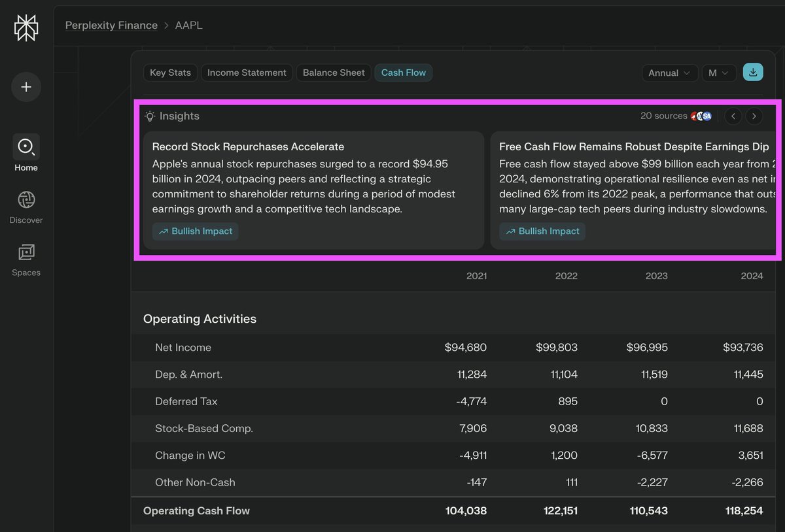Click Change in WC value -6,577
Screen dimensions: 785x532
652,456
